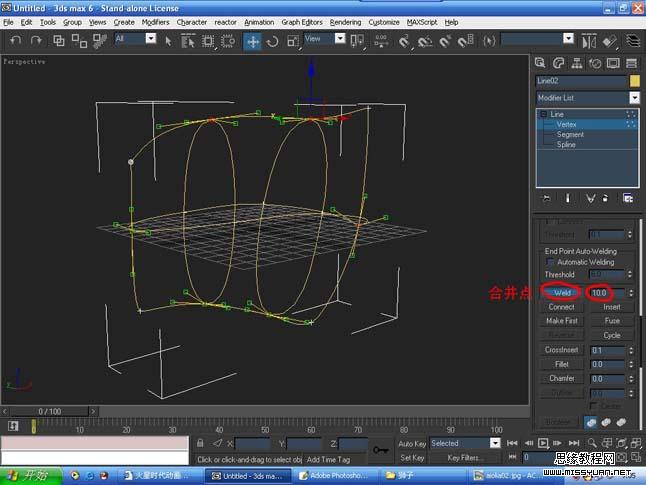Click the Cycle button
Screen dimensions: 646x485
(x=612, y=335)
